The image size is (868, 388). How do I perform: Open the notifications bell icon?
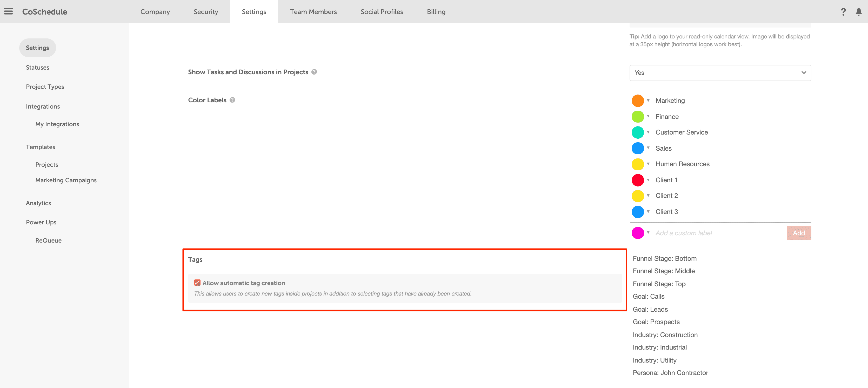pyautogui.click(x=859, y=12)
